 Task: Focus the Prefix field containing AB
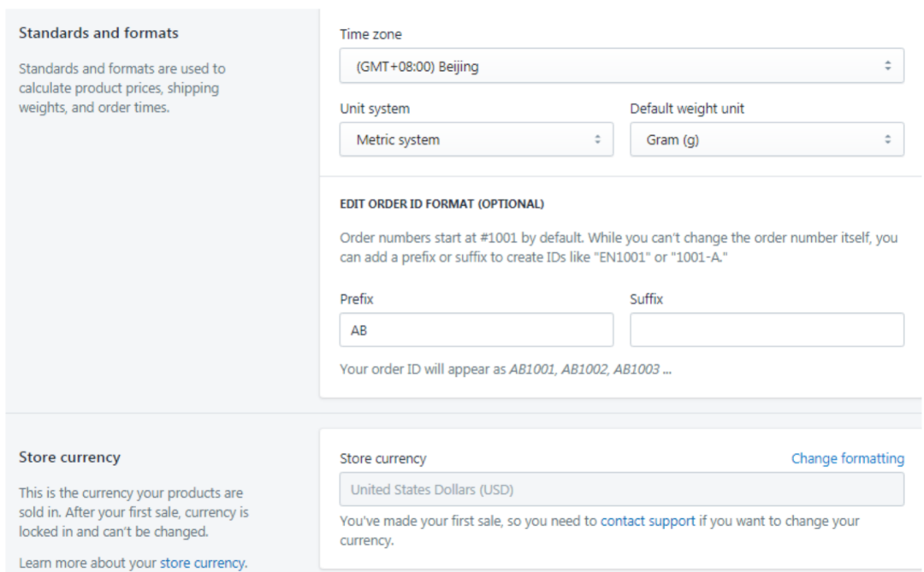tap(476, 330)
